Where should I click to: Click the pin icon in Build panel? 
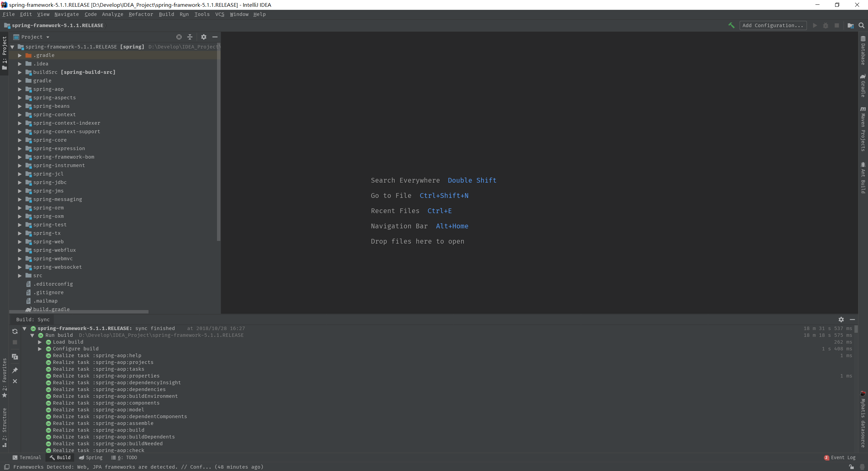point(15,370)
